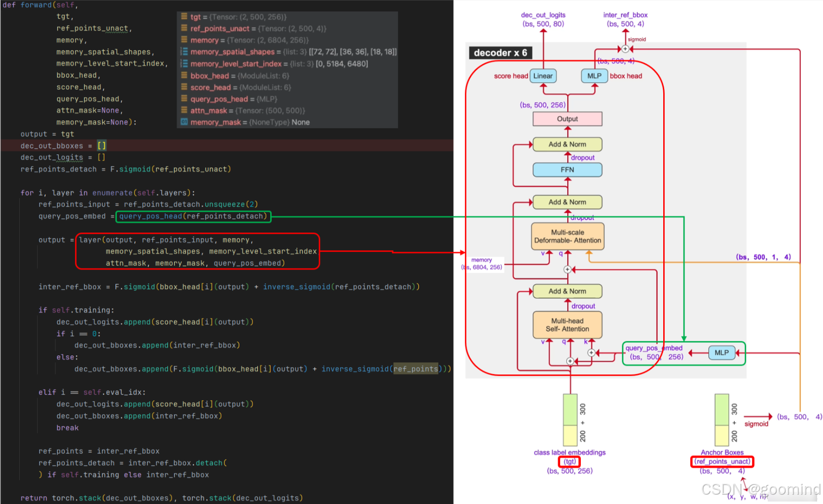Select the [0, 5184, 6480] value

click(x=342, y=64)
